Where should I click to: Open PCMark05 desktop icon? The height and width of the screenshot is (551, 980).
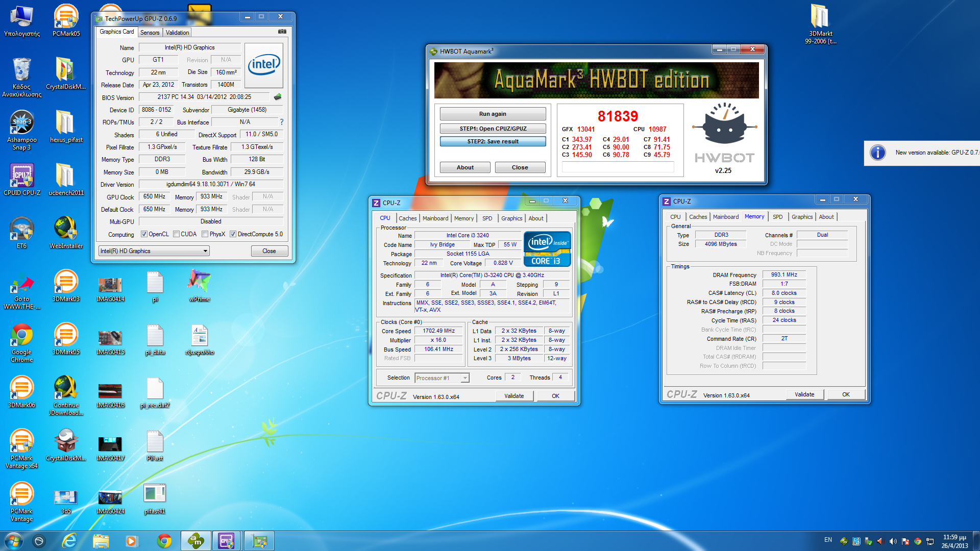(x=66, y=20)
